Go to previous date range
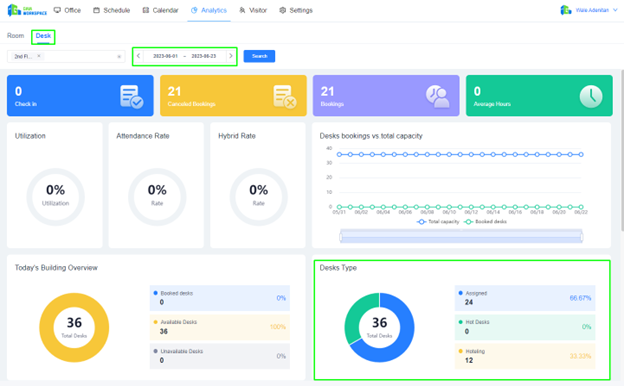The image size is (624, 386). pyautogui.click(x=138, y=56)
